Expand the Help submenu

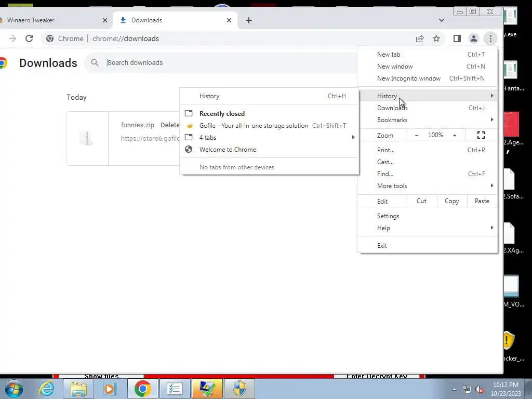tap(428, 228)
